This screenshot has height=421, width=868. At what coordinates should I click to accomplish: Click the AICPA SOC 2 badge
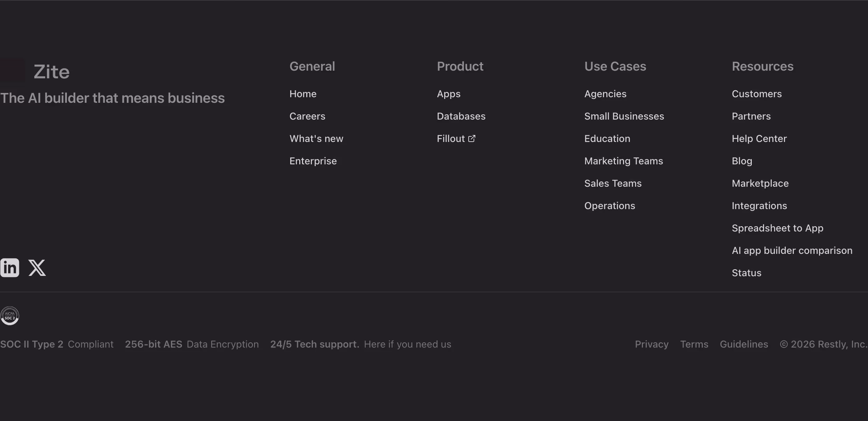9,316
